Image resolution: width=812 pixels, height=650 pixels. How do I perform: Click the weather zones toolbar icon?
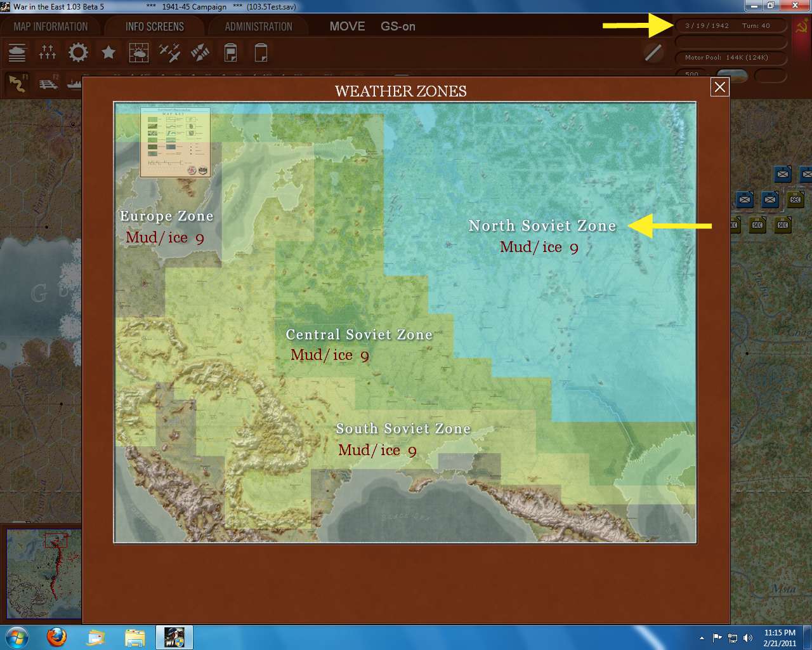click(x=139, y=53)
